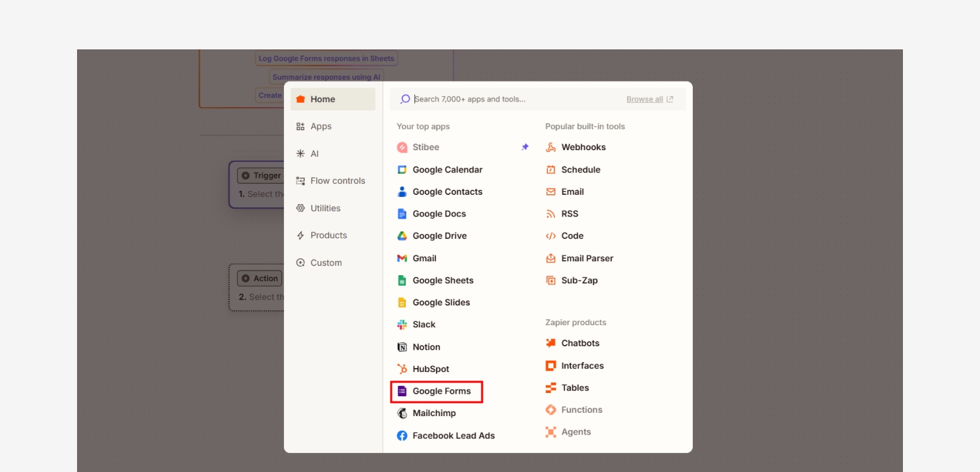The height and width of the screenshot is (472, 980).
Task: Select the Google Sheets icon
Action: pos(402,280)
